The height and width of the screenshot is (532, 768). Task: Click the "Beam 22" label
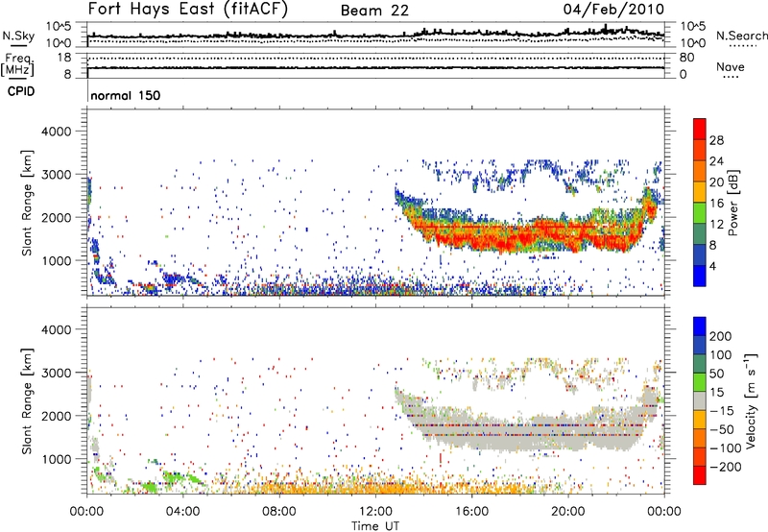coord(374,11)
